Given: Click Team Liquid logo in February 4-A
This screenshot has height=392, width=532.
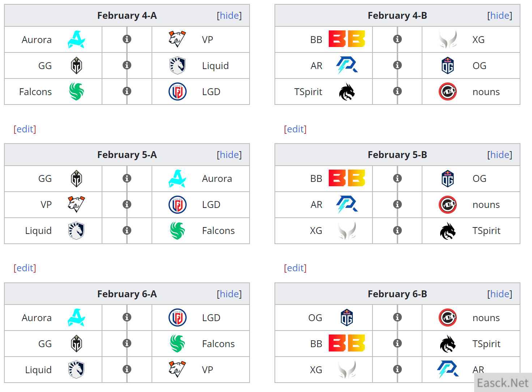Looking at the screenshot, I should [177, 65].
